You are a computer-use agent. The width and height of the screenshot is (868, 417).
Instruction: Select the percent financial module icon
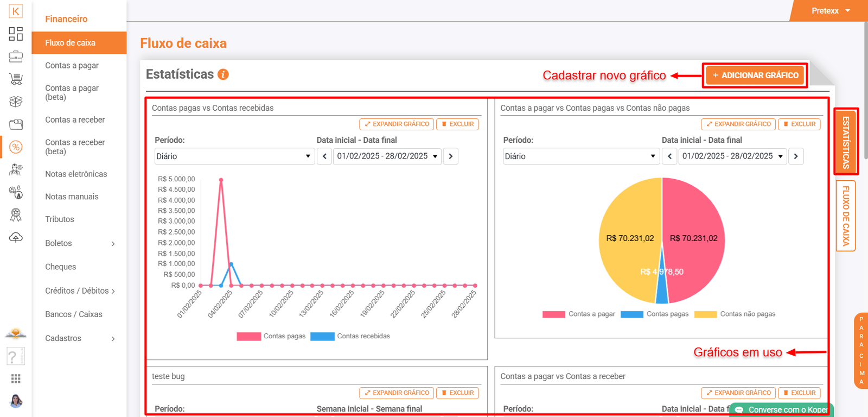(x=16, y=147)
